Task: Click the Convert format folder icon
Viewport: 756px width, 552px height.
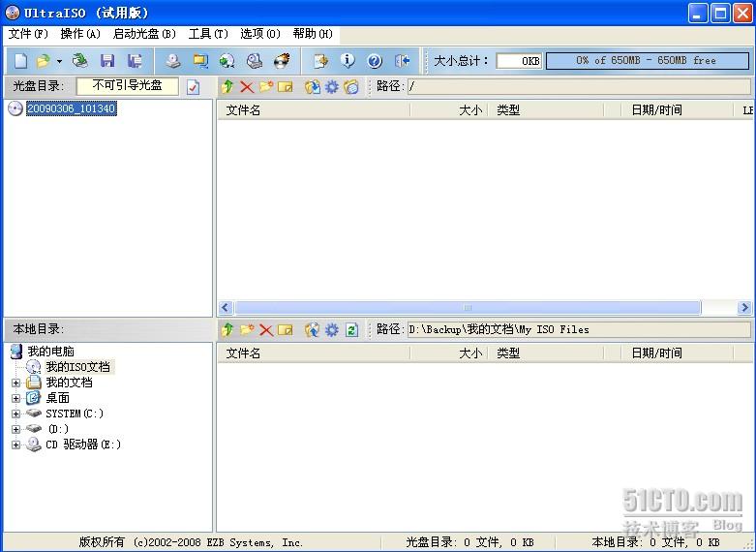Action: pos(200,61)
